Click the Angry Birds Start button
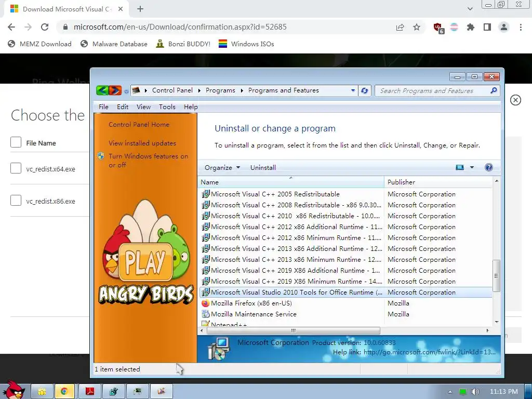Image resolution: width=532 pixels, height=399 pixels. point(14,390)
